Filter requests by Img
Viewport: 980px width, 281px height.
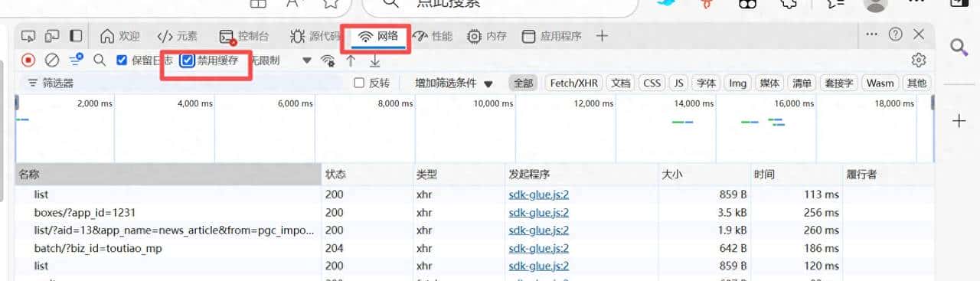(738, 83)
